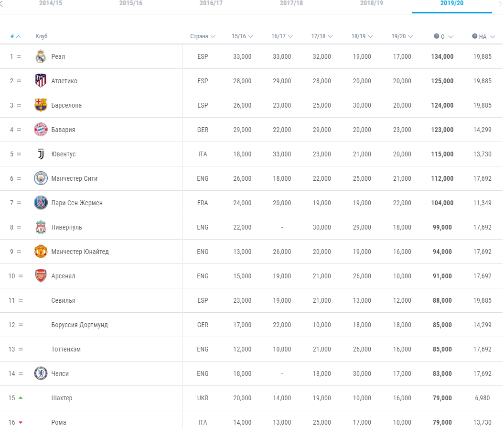The width and height of the screenshot is (504, 428).
Task: Click the Chelsea club crest
Action: pyautogui.click(x=41, y=373)
